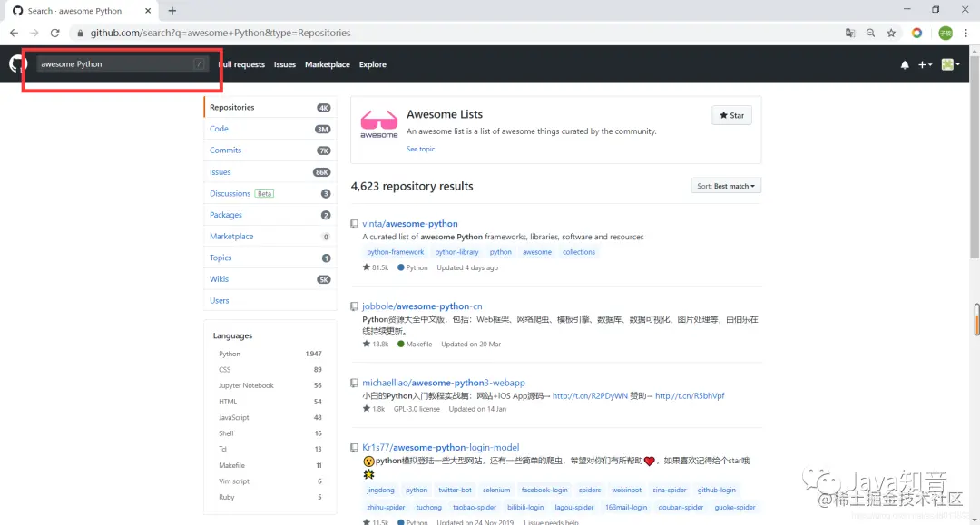This screenshot has height=525, width=980.
Task: Click the Awesome Lists pink glasses logo
Action: click(378, 123)
